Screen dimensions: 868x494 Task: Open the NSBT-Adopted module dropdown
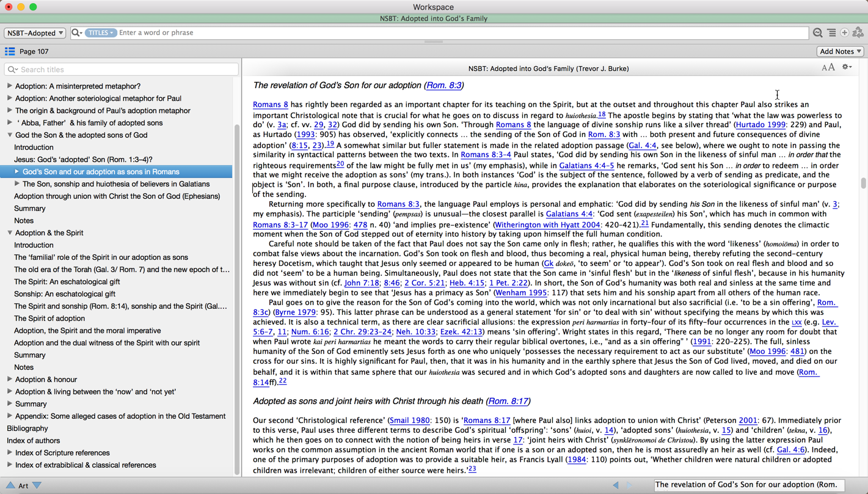click(35, 33)
